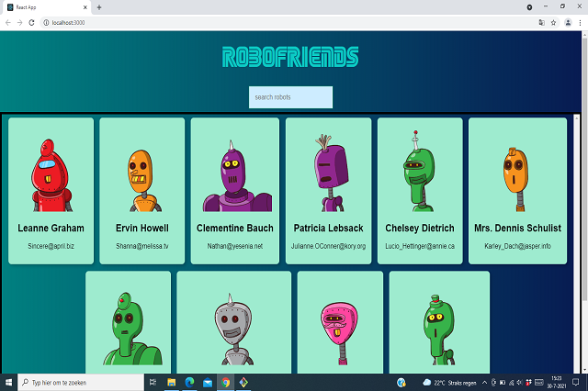This screenshot has height=391, width=588.
Task: Click the name Patricia Lebsack
Action: point(329,228)
